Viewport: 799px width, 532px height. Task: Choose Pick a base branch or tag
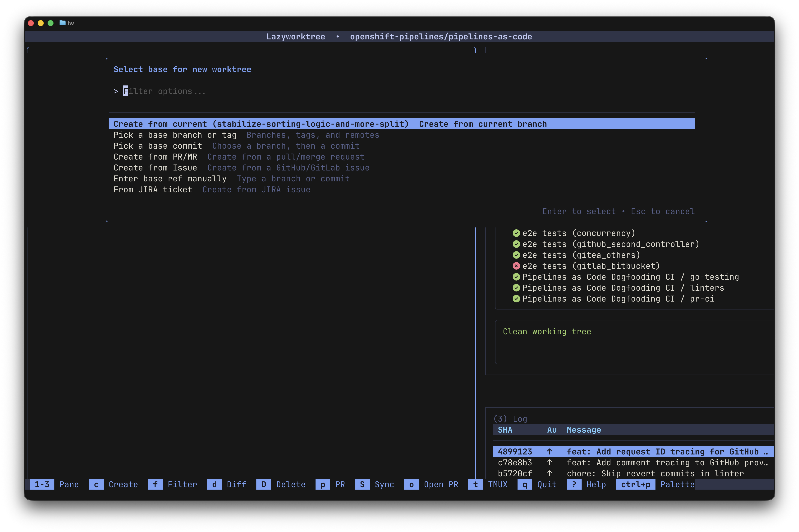(x=175, y=135)
